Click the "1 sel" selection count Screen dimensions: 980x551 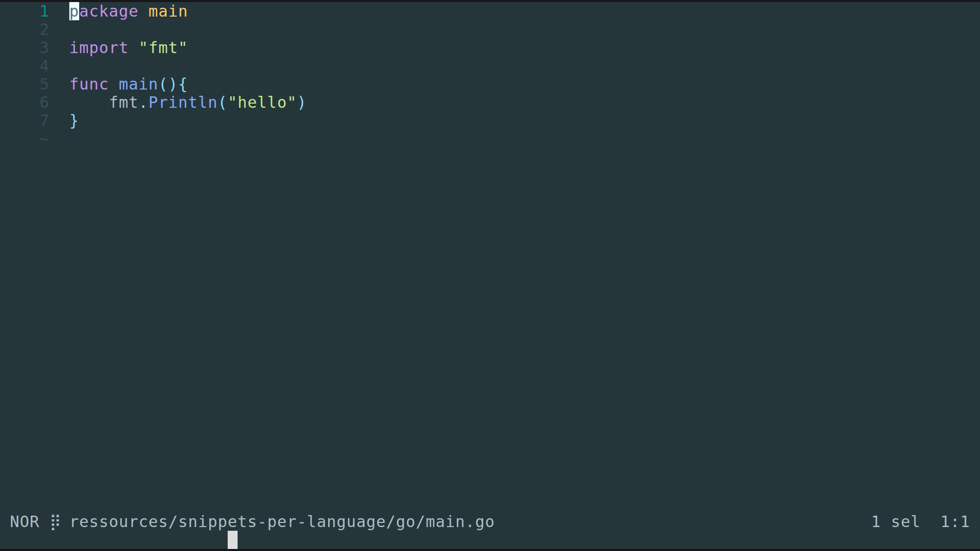point(895,522)
